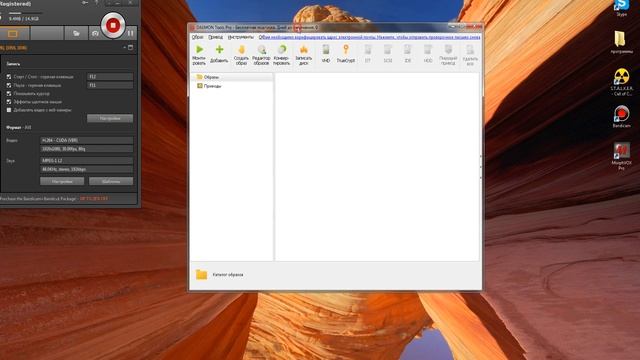This screenshot has width=640, height=360.
Task: Click the yellow image catalog folder icon
Action: tap(201, 275)
